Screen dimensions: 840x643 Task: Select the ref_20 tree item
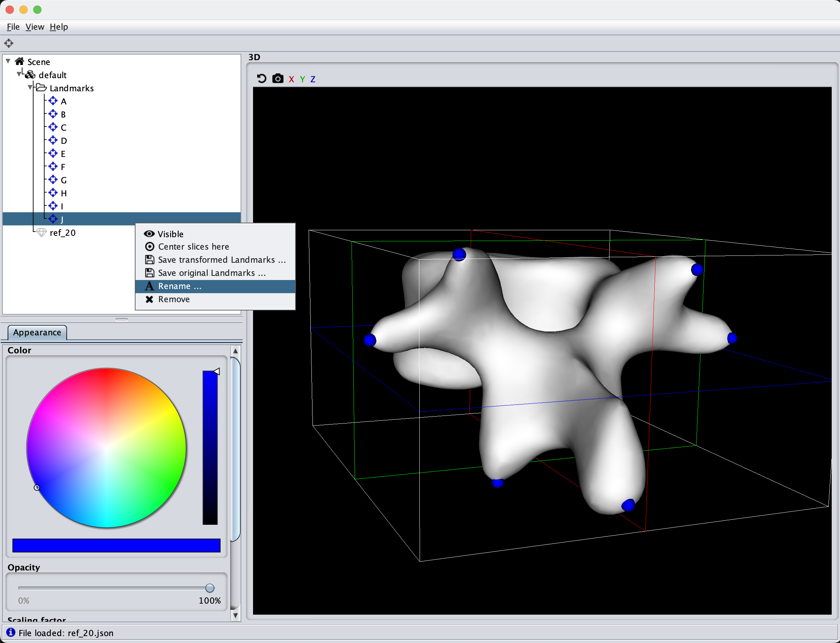[x=63, y=233]
